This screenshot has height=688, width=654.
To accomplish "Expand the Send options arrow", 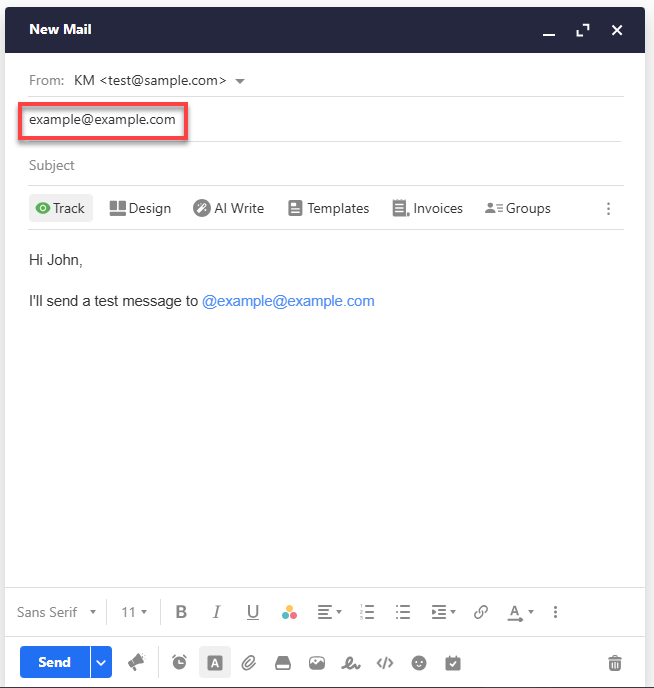I will 101,662.
